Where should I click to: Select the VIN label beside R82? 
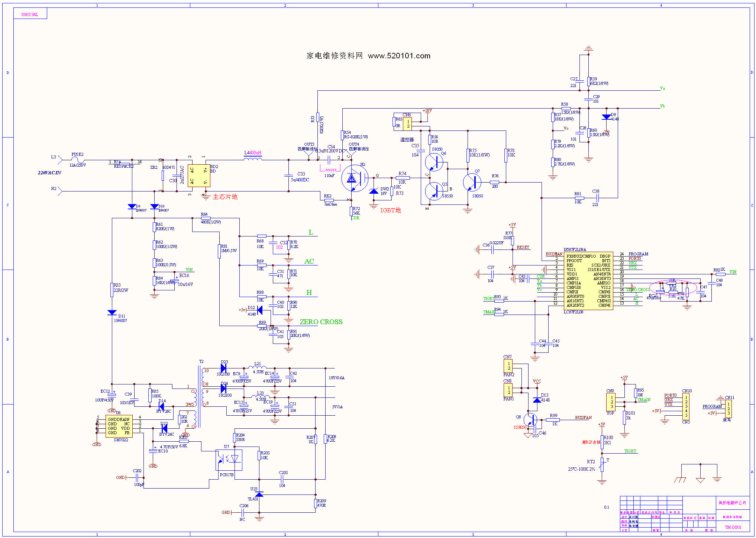point(733,272)
